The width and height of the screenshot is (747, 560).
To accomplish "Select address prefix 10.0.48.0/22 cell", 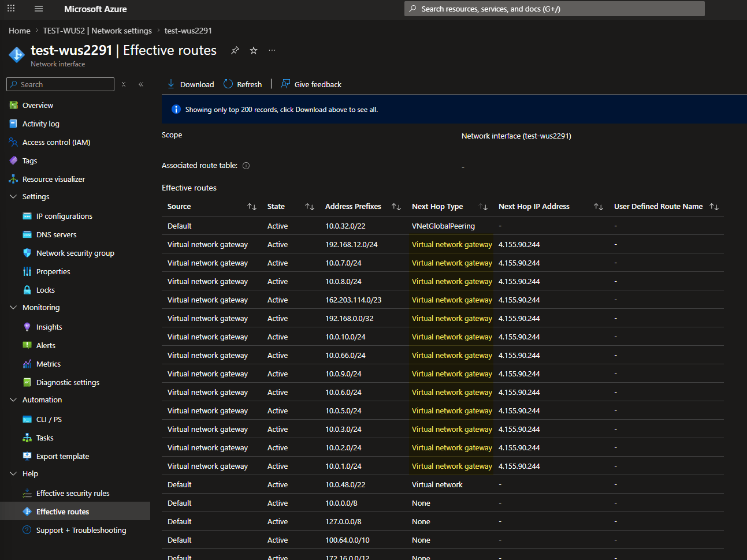I will pyautogui.click(x=345, y=484).
